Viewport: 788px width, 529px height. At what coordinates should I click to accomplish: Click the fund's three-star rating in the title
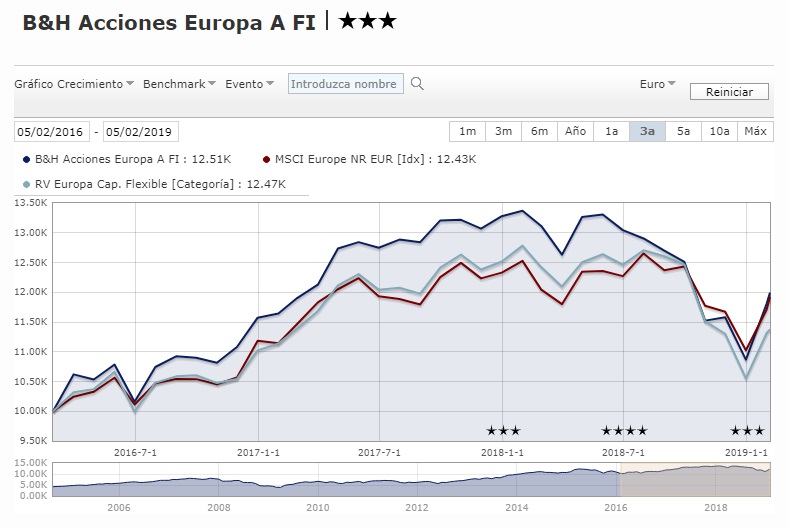pos(367,20)
